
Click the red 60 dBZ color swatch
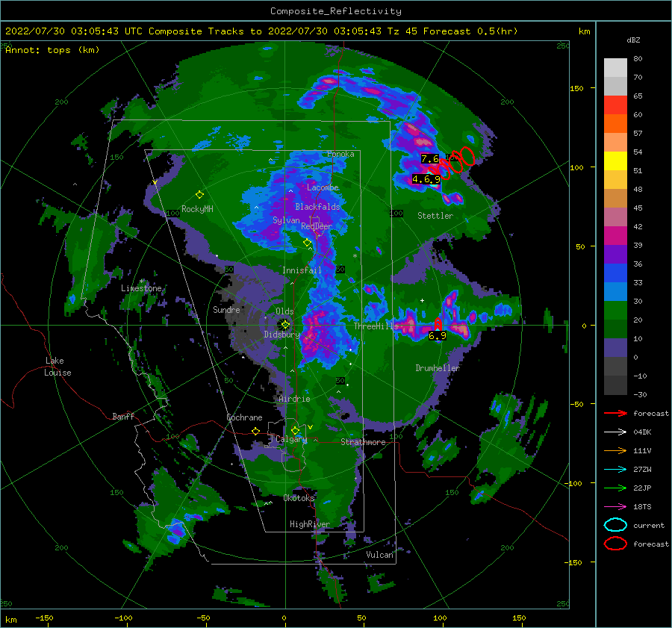pos(615,105)
